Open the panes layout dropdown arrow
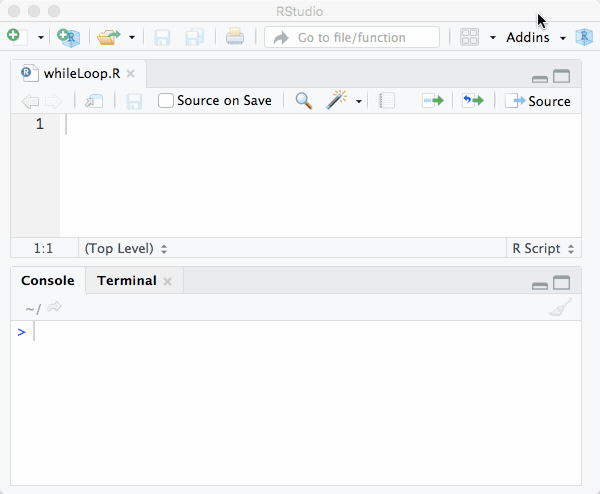Image resolution: width=600 pixels, height=494 pixels. click(492, 37)
